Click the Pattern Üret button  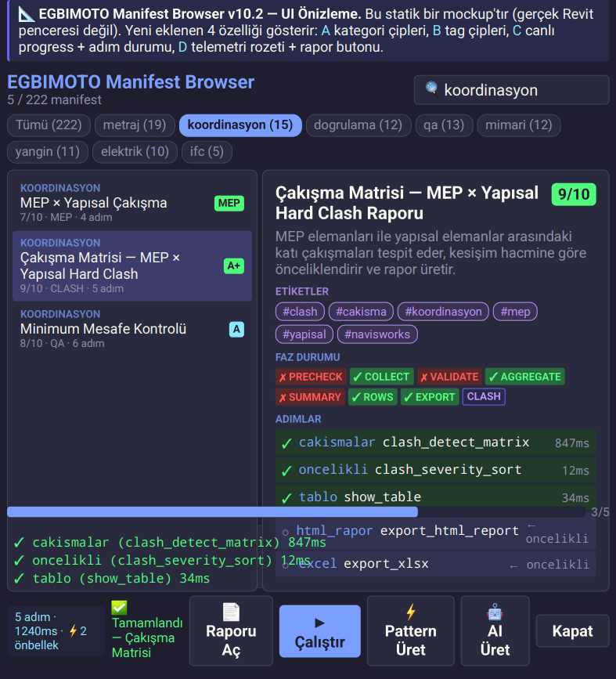pos(411,631)
